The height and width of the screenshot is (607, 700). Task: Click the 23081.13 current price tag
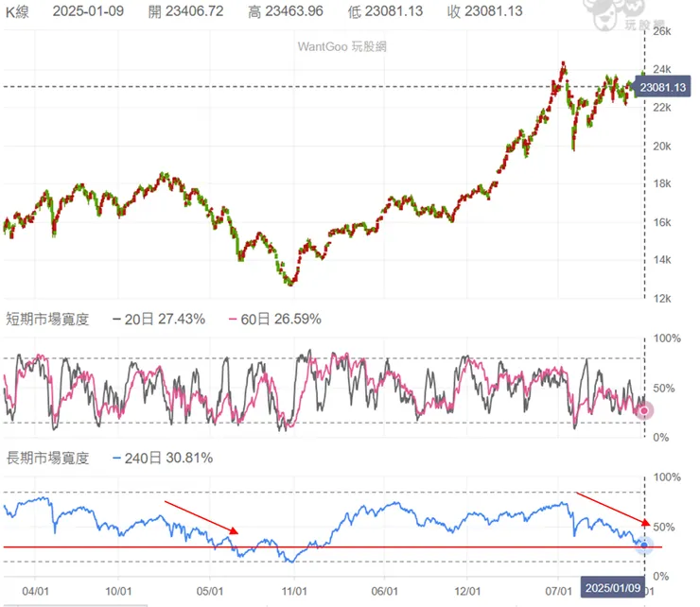click(x=662, y=88)
